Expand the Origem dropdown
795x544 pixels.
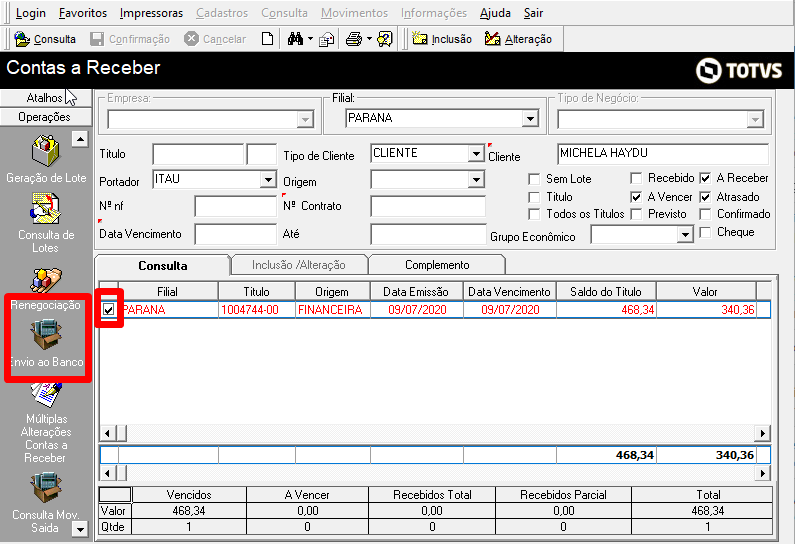coord(476,179)
